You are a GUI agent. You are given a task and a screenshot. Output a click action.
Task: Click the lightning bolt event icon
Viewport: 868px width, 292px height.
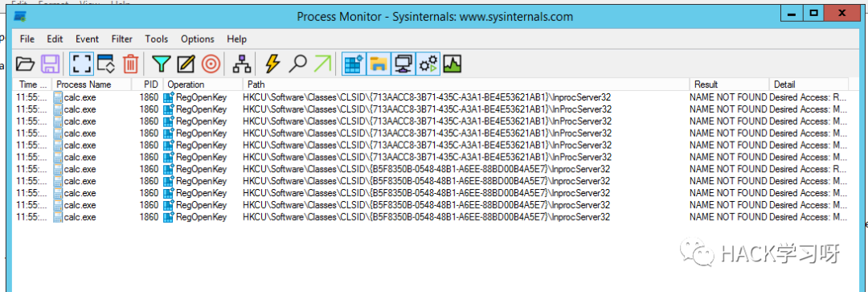272,64
